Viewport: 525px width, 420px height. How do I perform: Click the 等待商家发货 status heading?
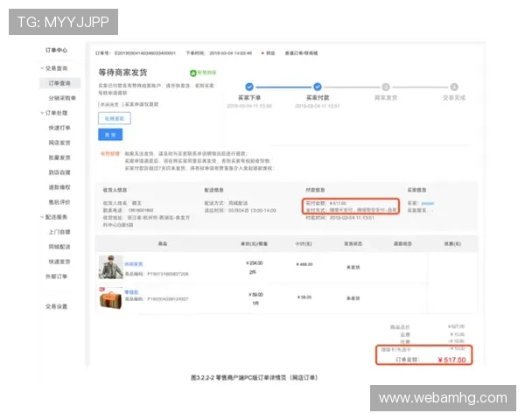click(122, 73)
